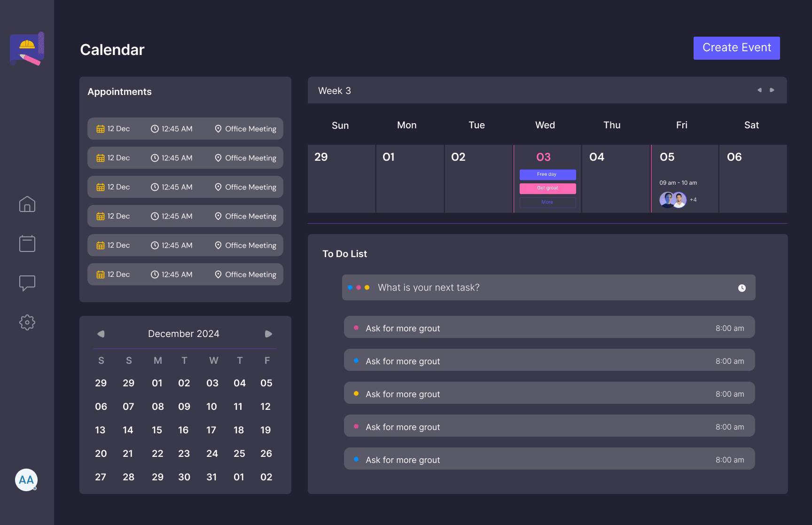812x525 pixels.
Task: Pick 08 in December mini calendar
Action: pos(158,407)
